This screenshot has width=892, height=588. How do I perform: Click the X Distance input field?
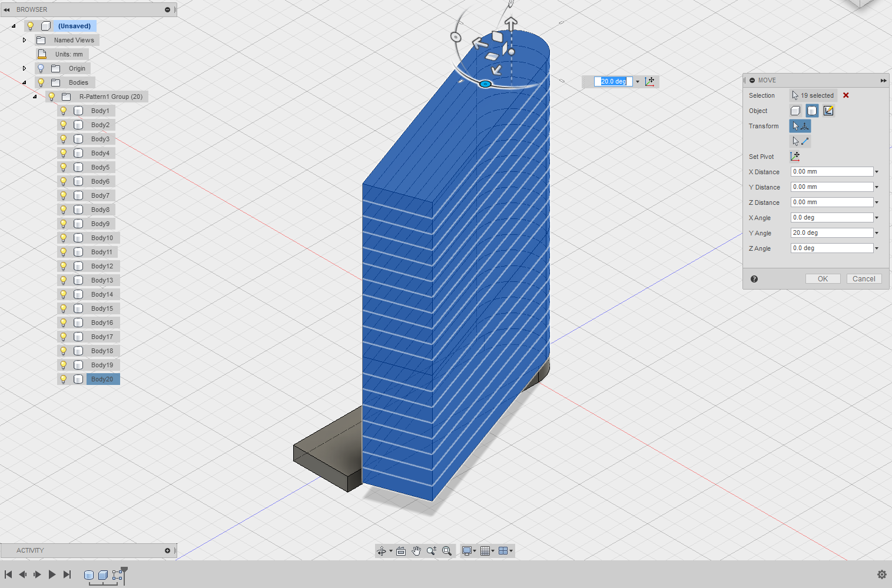(831, 172)
